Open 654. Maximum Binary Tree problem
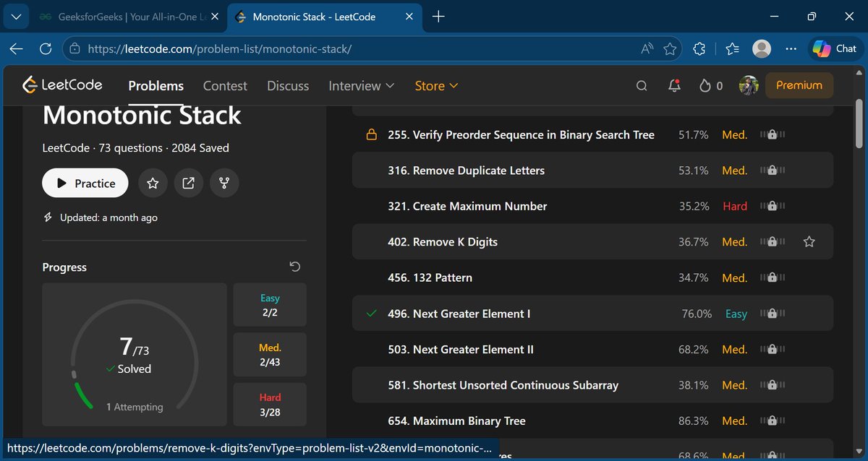The image size is (868, 461). point(456,421)
